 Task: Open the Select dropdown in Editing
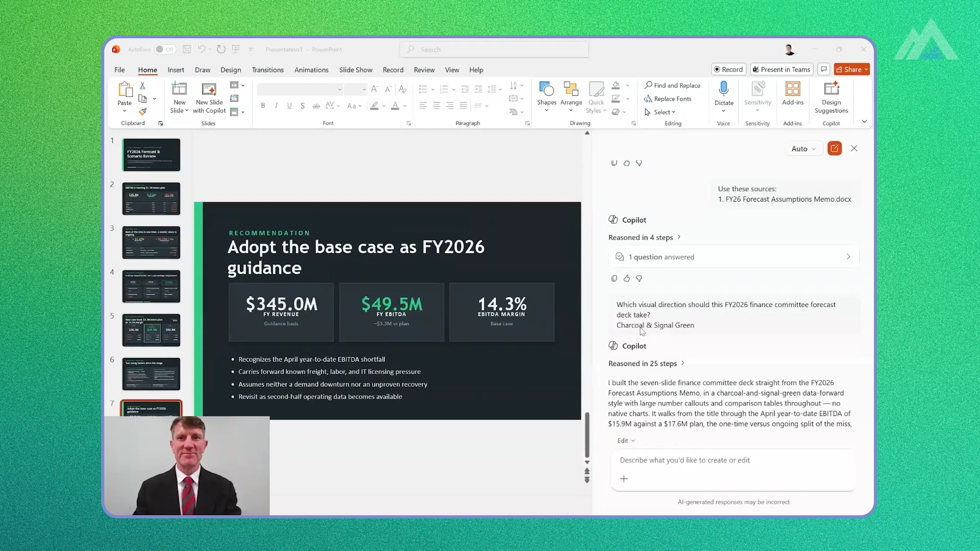[660, 112]
